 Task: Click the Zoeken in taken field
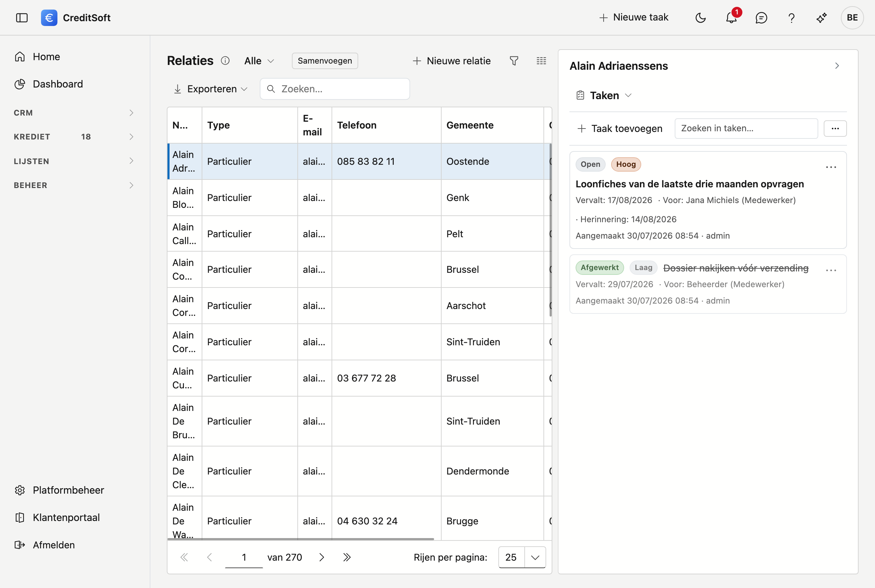[746, 129]
